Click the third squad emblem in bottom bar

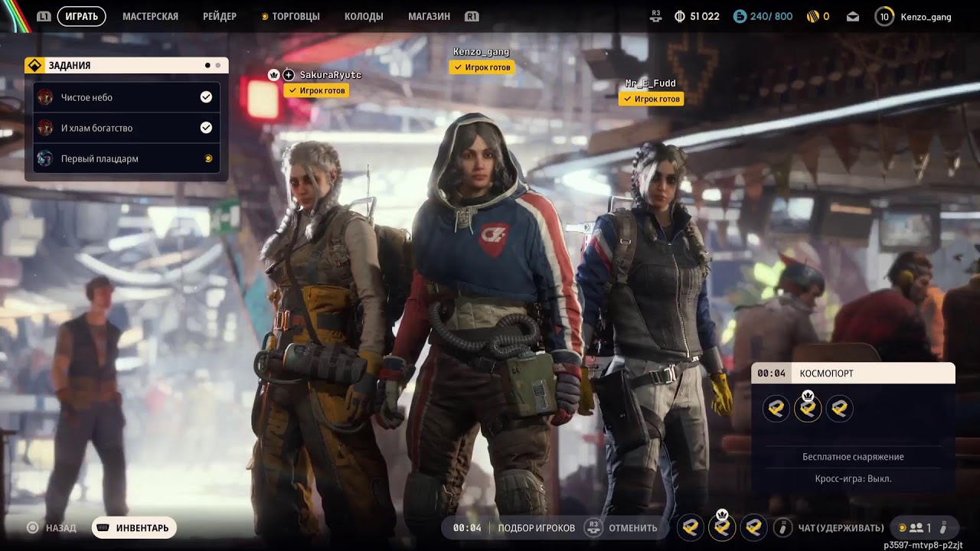coord(753,527)
